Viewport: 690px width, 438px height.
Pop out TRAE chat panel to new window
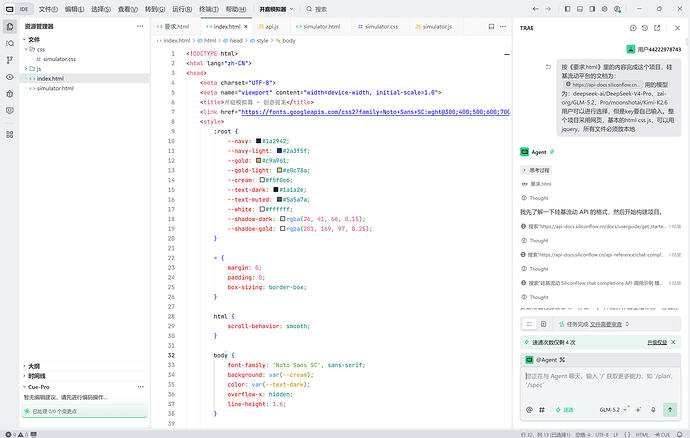pos(657,28)
